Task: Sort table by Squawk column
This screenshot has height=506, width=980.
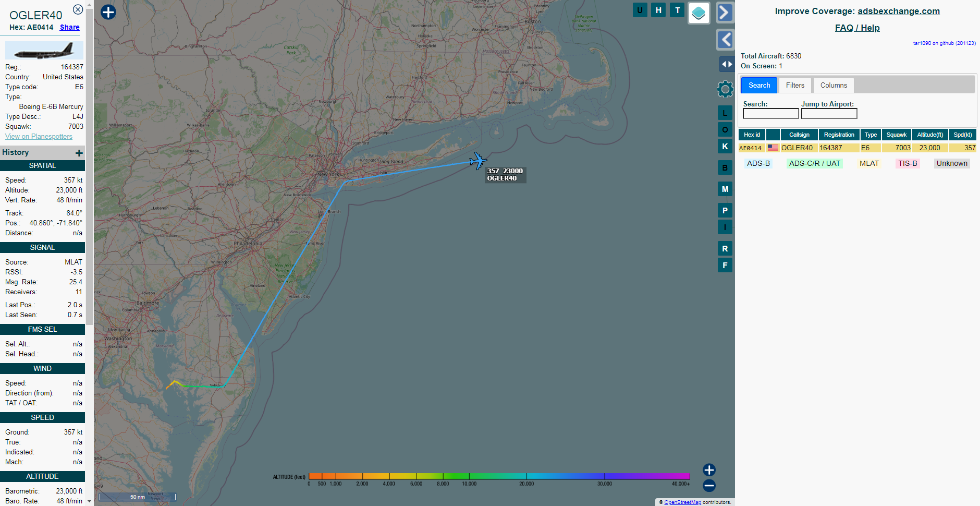Action: click(897, 135)
